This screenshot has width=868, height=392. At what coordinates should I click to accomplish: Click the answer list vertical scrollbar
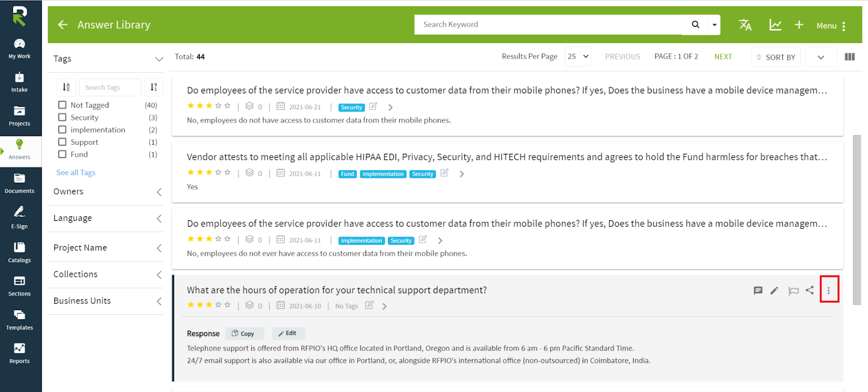tap(857, 220)
